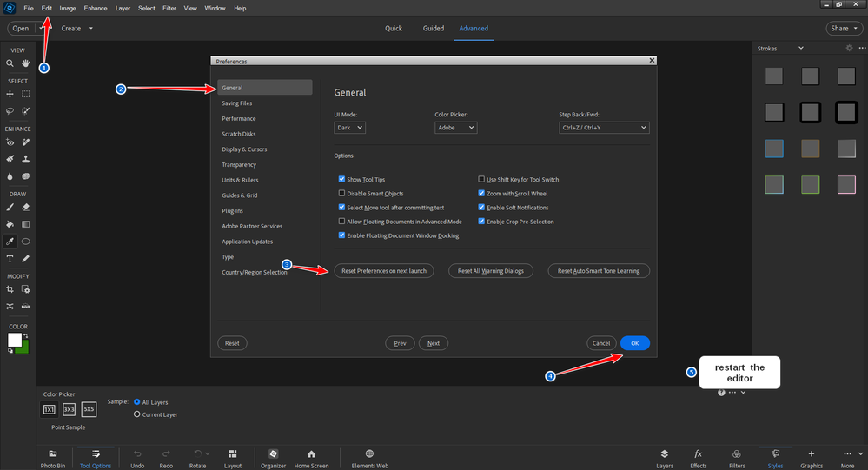Screen dimensions: 868x470
Task: Enable Allow Floating Documents in Advanced Mode
Action: point(341,221)
